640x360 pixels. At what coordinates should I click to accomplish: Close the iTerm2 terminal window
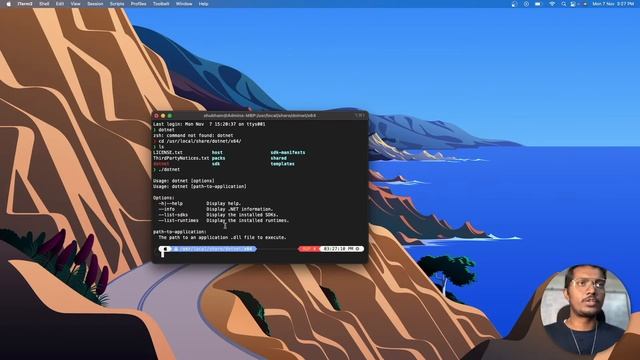(x=156, y=116)
